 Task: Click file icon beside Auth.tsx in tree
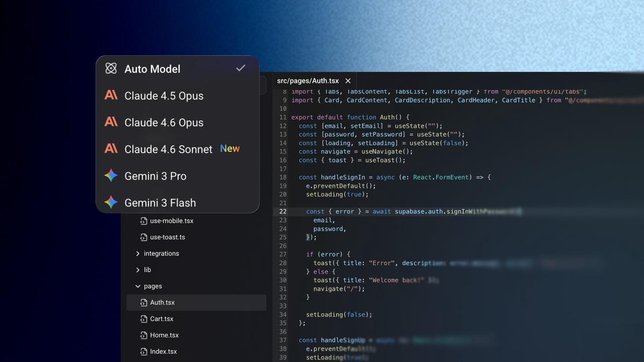(143, 302)
